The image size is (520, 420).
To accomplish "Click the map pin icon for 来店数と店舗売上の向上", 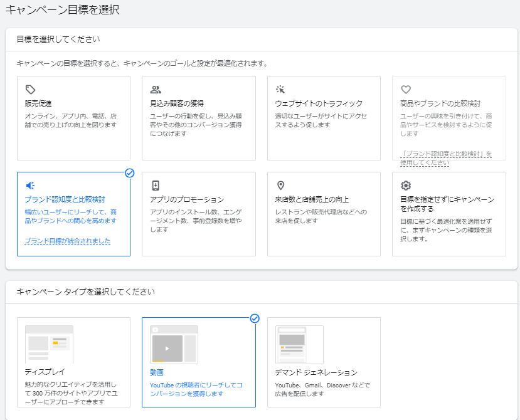I will click(x=280, y=186).
